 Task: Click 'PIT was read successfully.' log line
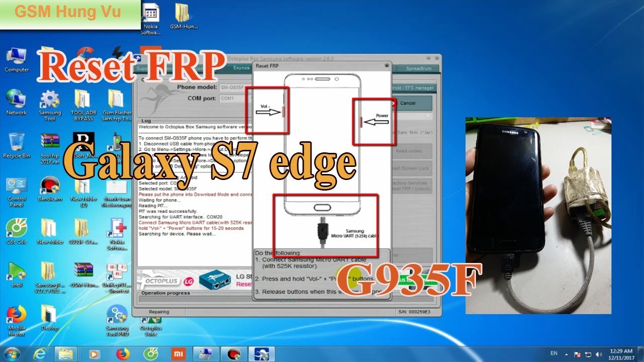169,211
